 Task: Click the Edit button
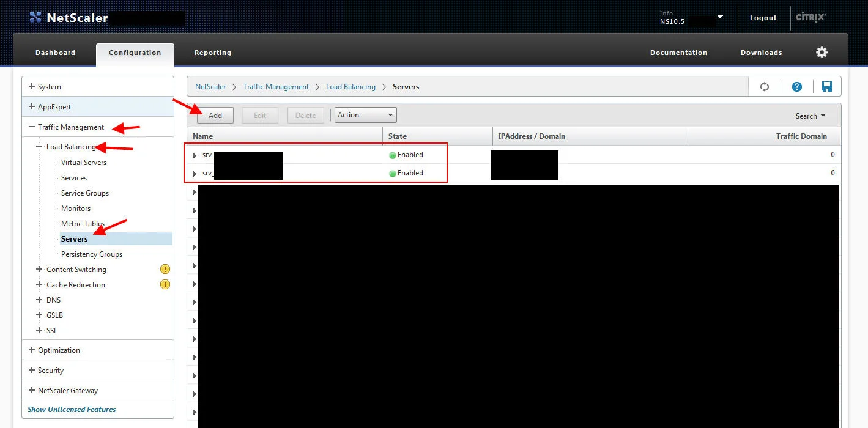(260, 115)
